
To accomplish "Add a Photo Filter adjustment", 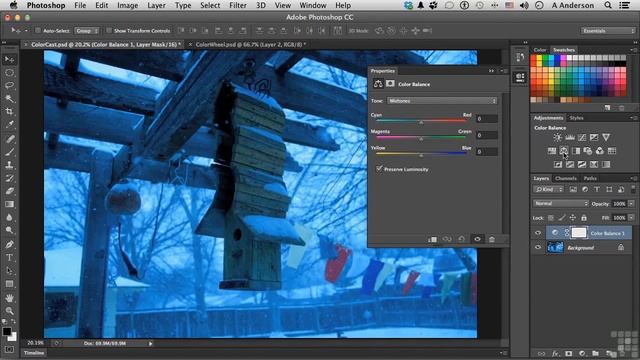I will coord(588,151).
